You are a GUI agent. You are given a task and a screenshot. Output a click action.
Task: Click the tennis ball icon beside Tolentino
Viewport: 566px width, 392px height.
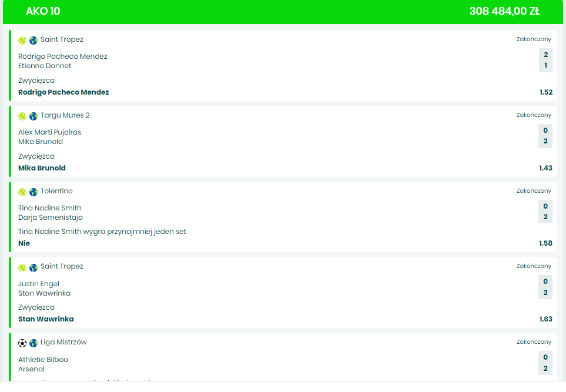22,192
